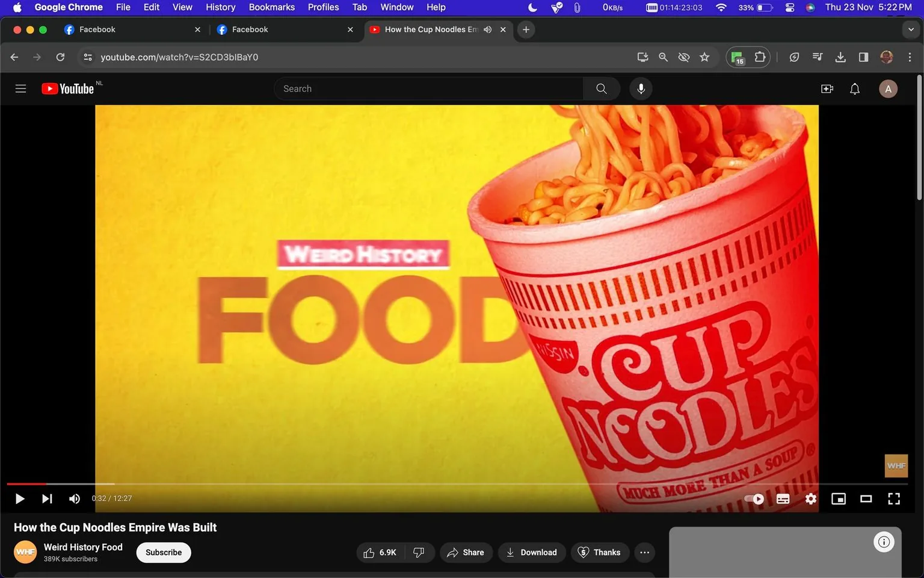Switch to miniplayer mode

(838, 499)
